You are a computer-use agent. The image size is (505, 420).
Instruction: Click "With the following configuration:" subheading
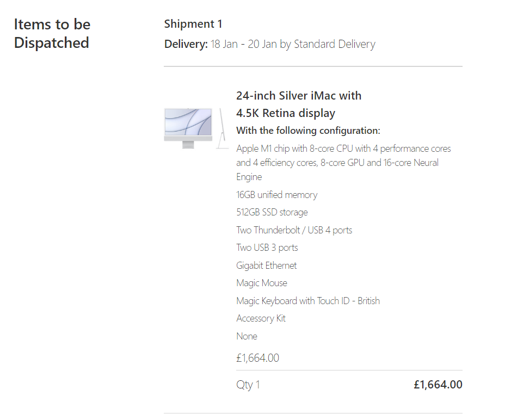click(x=307, y=131)
